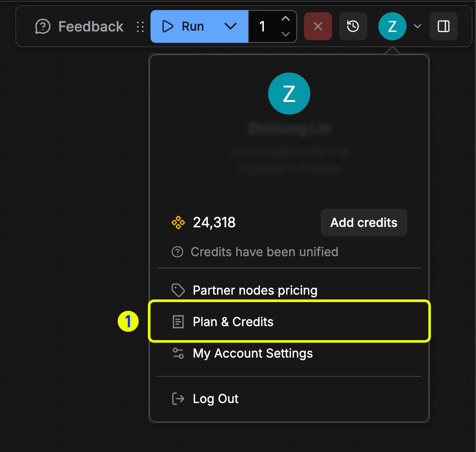Click the teal Z avatar in the menu
The image size is (476, 452).
pyautogui.click(x=289, y=93)
